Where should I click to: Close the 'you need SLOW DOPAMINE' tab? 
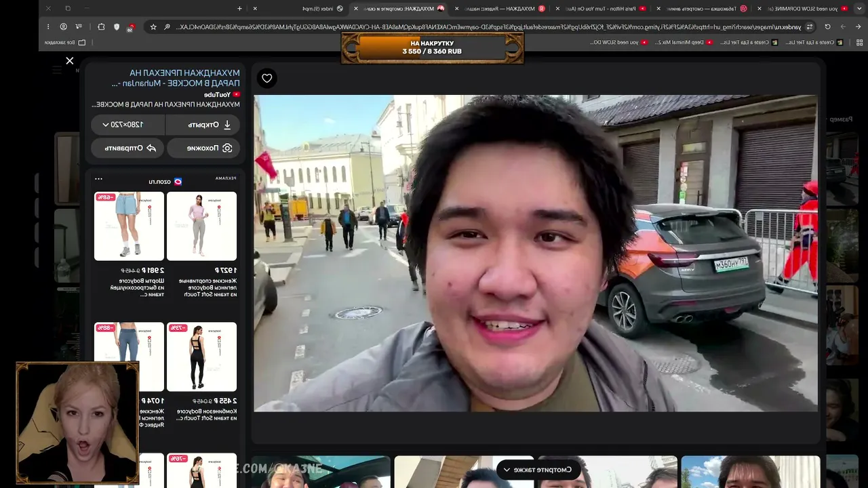[761, 8]
